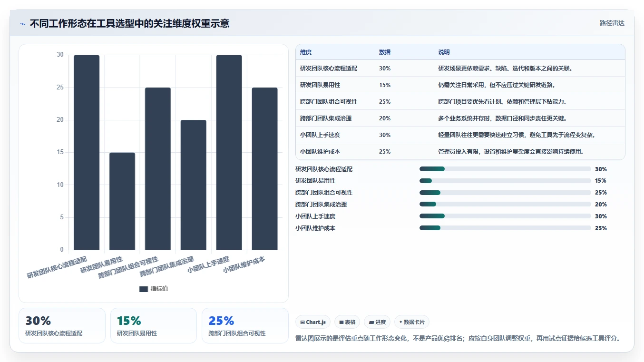The height and width of the screenshot is (362, 644).
Task: Click description starting 管理员投入有限
Action: [511, 152]
